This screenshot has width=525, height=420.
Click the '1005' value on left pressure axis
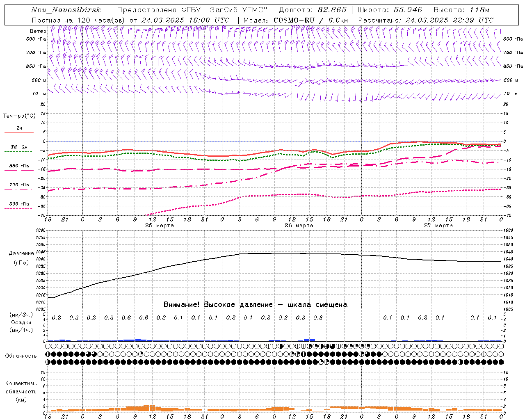click(41, 309)
